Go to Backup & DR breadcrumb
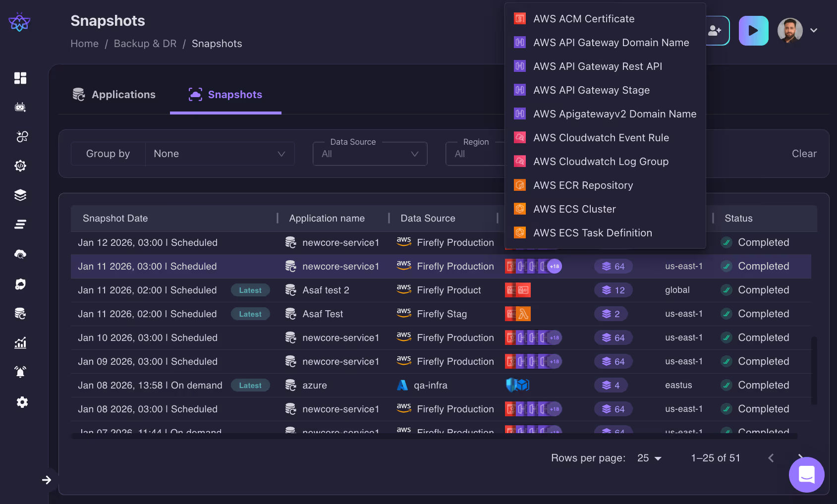This screenshot has height=504, width=837. [145, 44]
